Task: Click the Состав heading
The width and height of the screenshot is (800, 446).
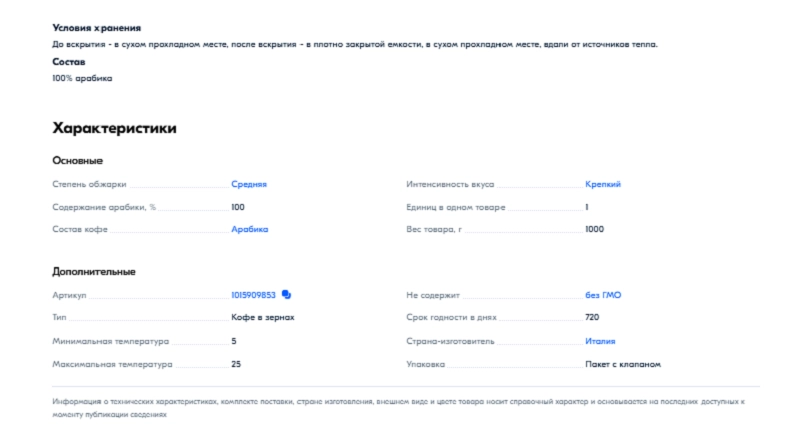Action: (x=68, y=62)
